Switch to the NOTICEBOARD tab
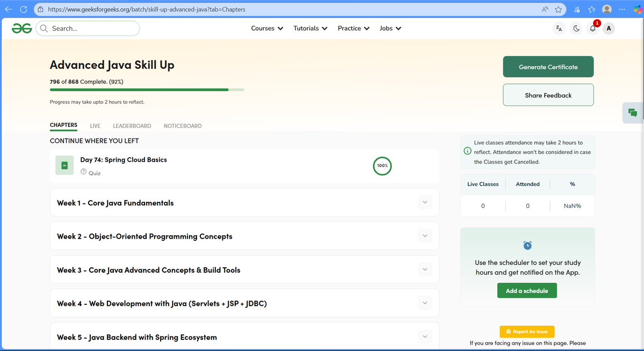This screenshot has width=644, height=351. [x=183, y=126]
